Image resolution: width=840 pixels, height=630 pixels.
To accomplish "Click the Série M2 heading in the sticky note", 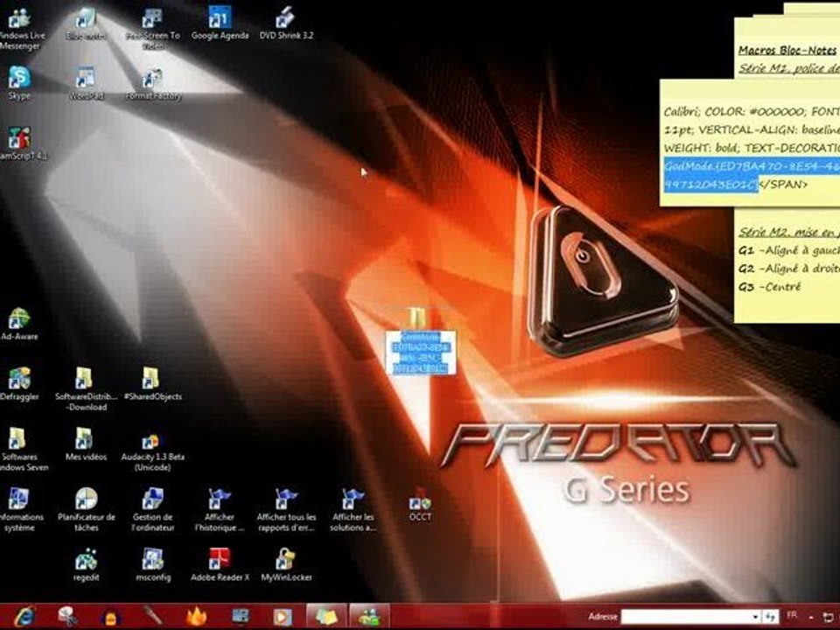I will (788, 232).
